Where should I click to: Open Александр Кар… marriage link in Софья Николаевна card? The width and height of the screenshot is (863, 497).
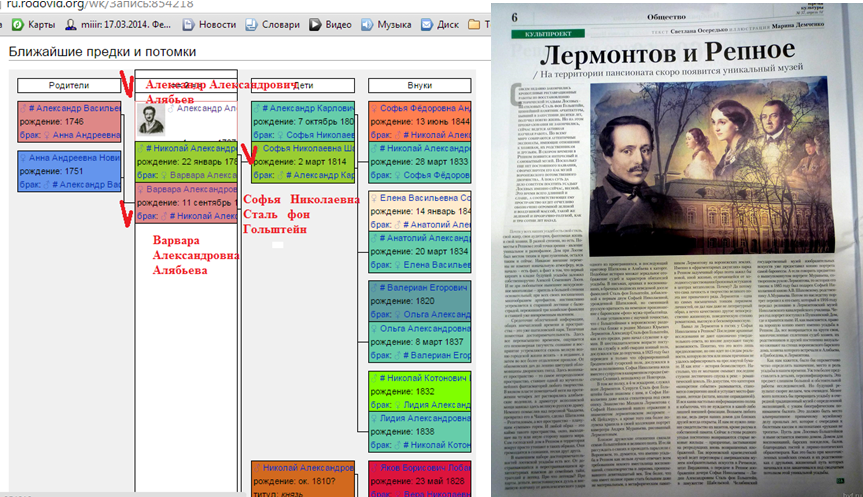320,175
